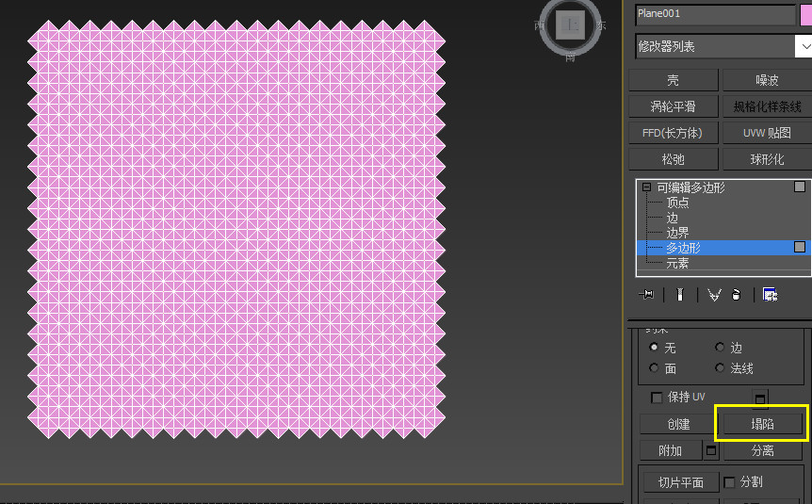The image size is (812, 504).
Task: Select the 元素 sub-object level
Action: (x=677, y=263)
